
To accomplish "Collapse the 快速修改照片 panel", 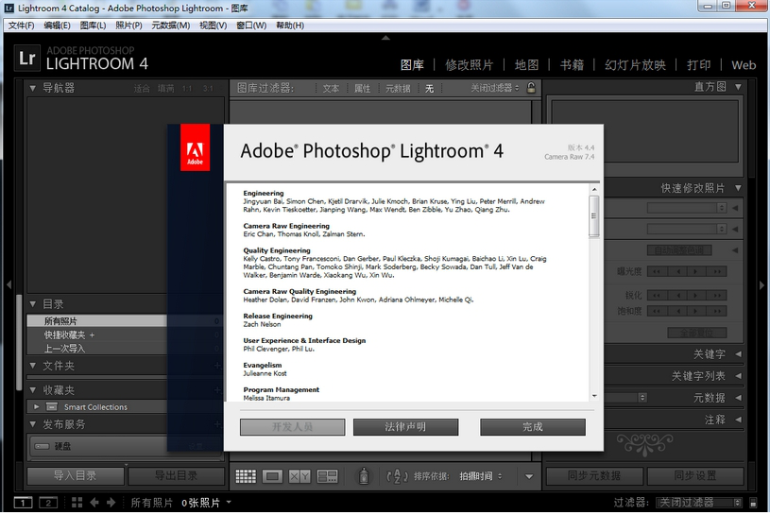I will 738,188.
